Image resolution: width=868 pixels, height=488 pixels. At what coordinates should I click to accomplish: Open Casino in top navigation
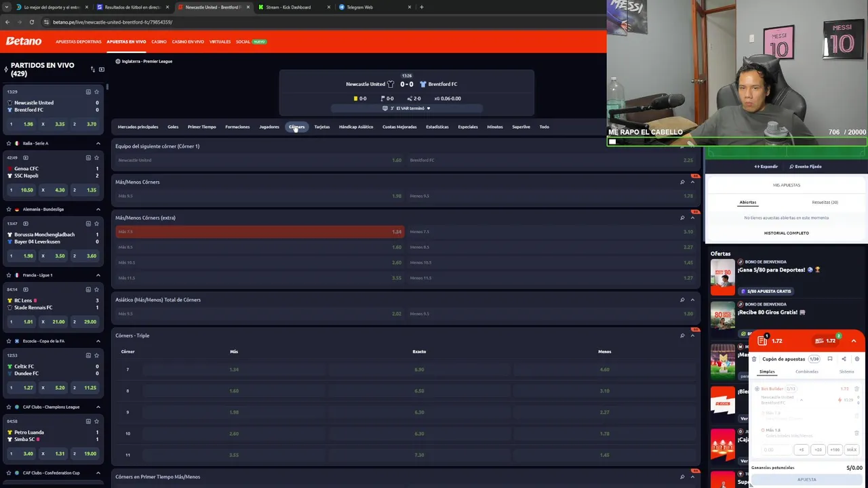point(159,41)
